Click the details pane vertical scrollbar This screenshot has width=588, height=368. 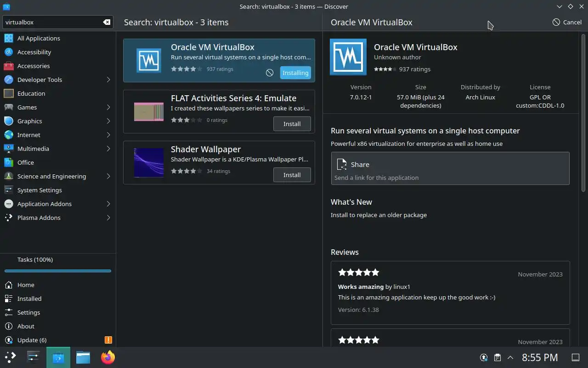(584, 113)
